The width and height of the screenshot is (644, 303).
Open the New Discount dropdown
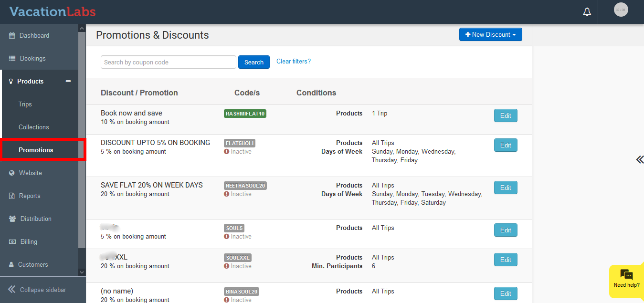(490, 35)
